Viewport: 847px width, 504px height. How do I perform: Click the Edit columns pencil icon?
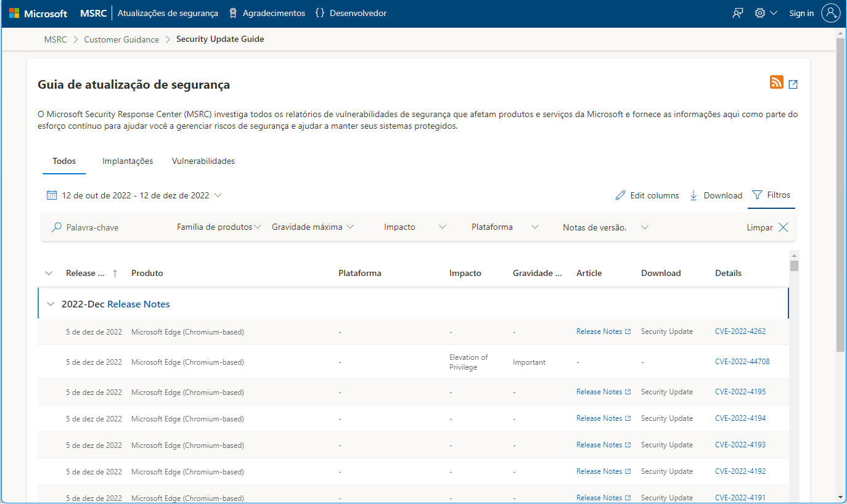(621, 195)
